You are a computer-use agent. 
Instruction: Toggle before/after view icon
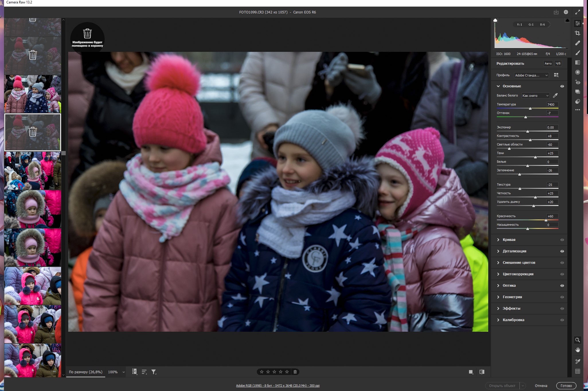click(x=482, y=372)
